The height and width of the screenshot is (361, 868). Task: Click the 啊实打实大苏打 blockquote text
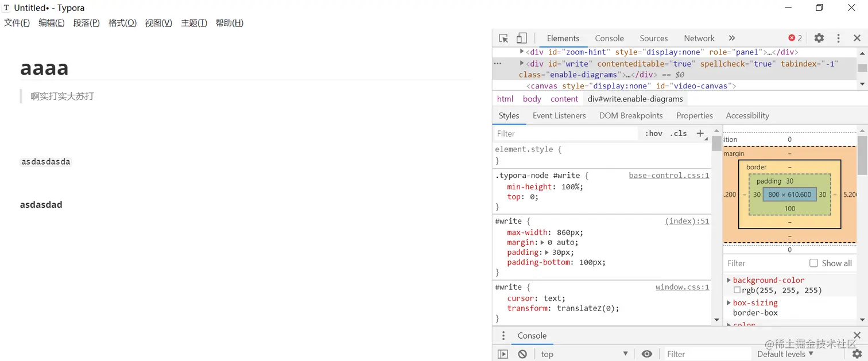(x=62, y=96)
